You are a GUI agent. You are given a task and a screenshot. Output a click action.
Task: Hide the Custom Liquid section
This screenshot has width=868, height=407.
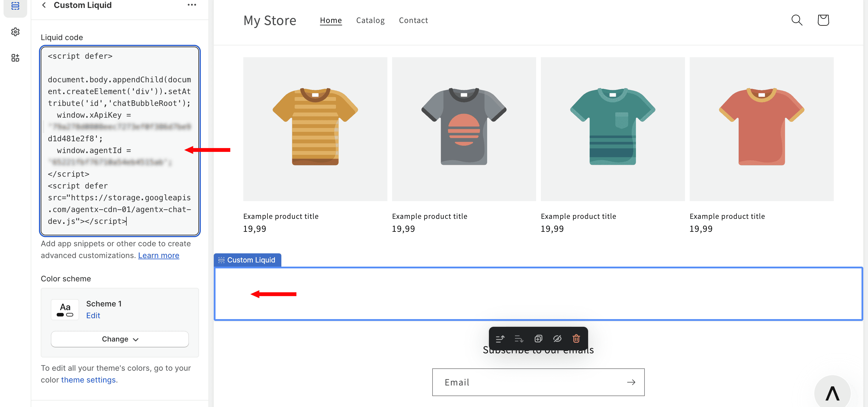coord(557,339)
